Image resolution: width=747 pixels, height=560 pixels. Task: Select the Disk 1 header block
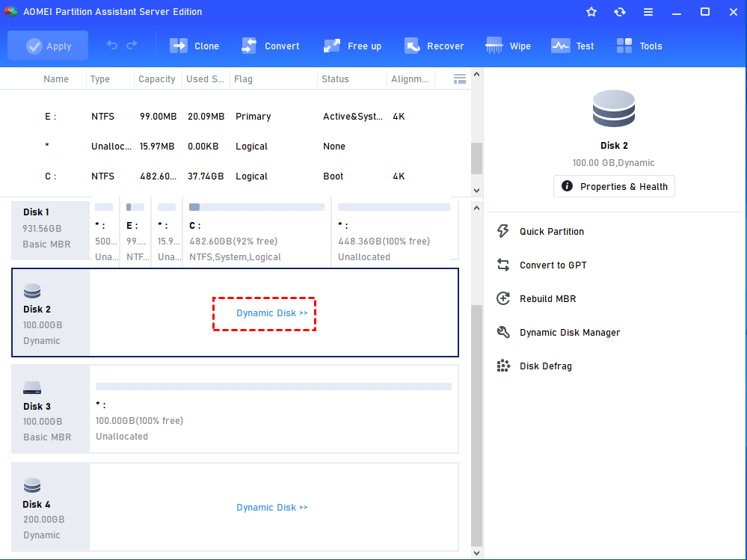point(51,230)
